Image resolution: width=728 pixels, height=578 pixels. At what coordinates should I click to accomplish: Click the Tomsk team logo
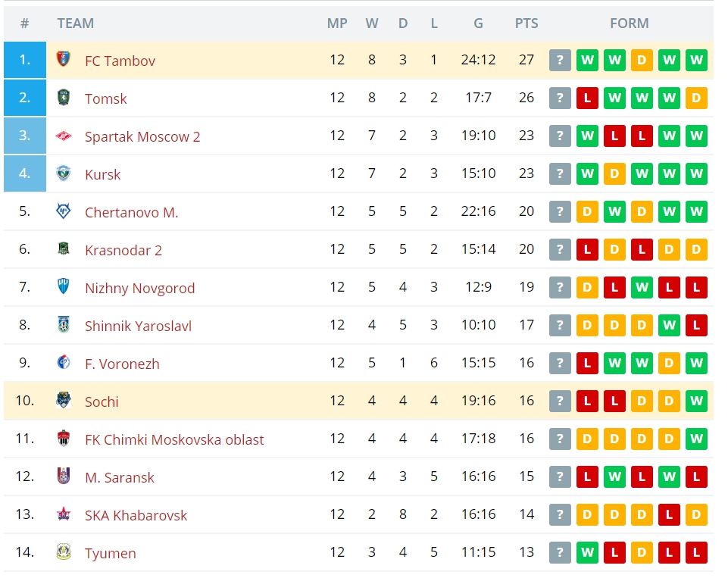[64, 98]
